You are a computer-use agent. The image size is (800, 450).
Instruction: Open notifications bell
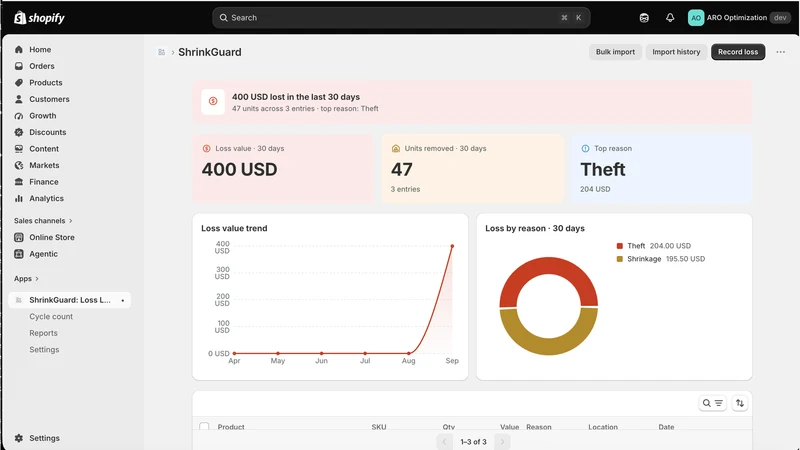pos(670,18)
